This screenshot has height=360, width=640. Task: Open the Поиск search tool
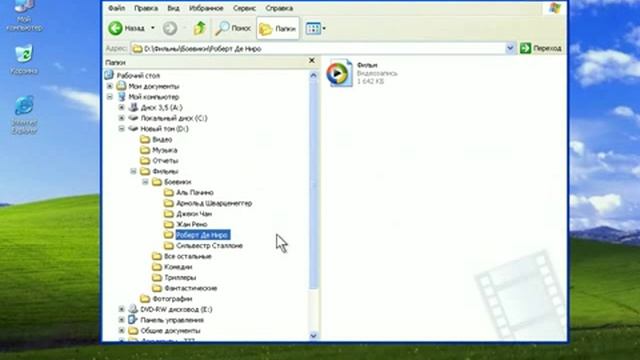(233, 28)
